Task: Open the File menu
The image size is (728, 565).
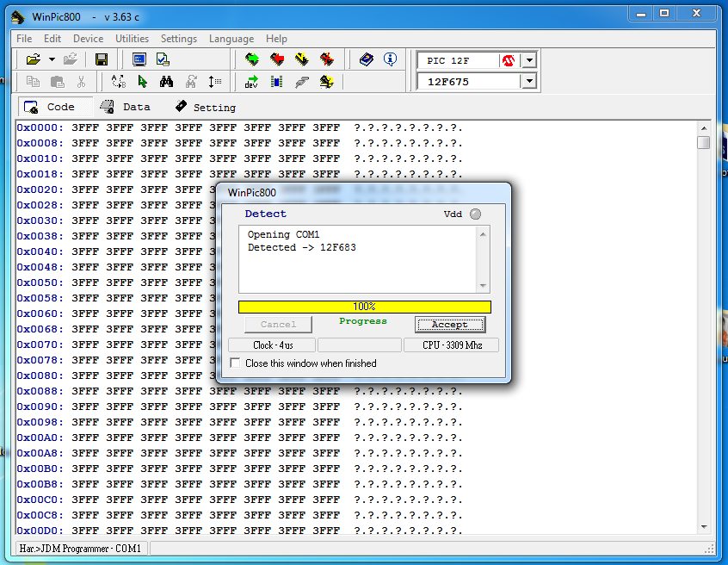Action: tap(24, 39)
